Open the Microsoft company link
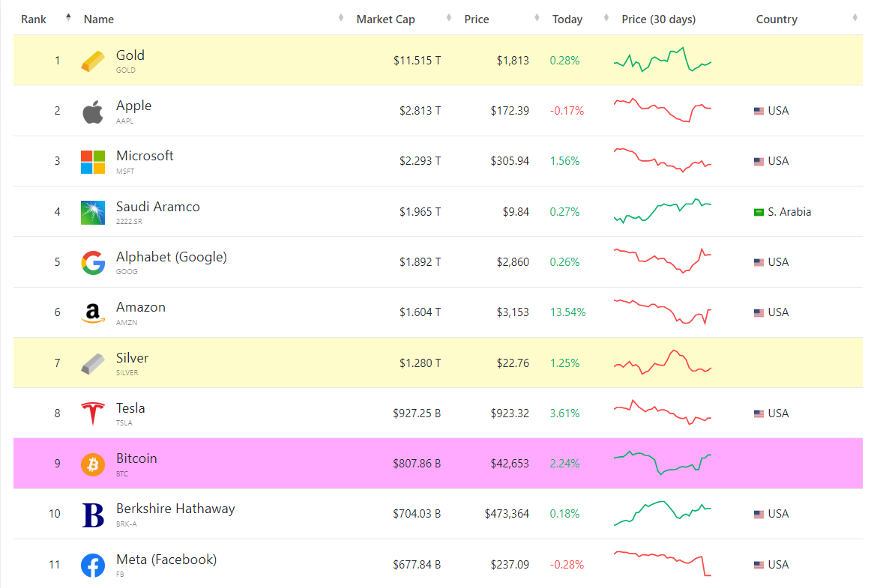Image resolution: width=874 pixels, height=588 pixels. click(x=145, y=156)
